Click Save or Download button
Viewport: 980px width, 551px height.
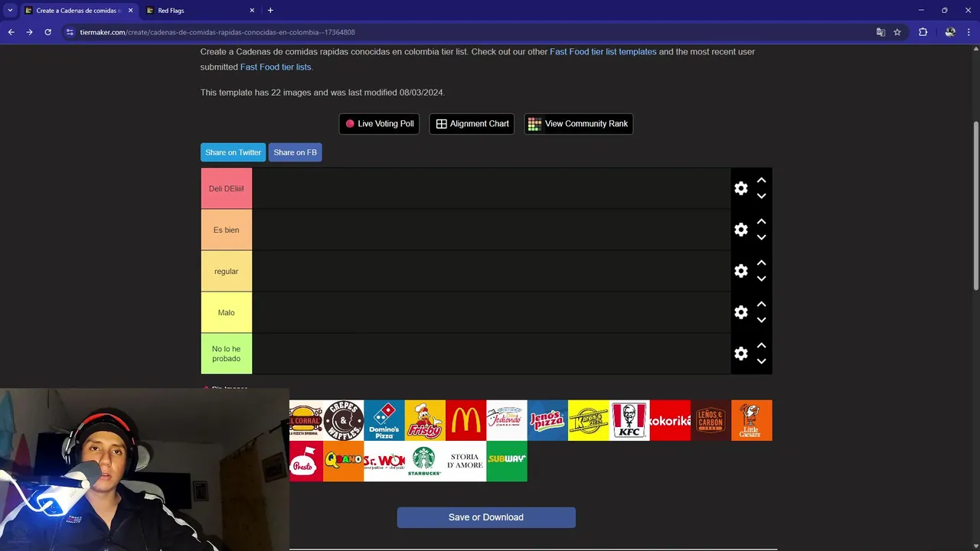point(486,517)
